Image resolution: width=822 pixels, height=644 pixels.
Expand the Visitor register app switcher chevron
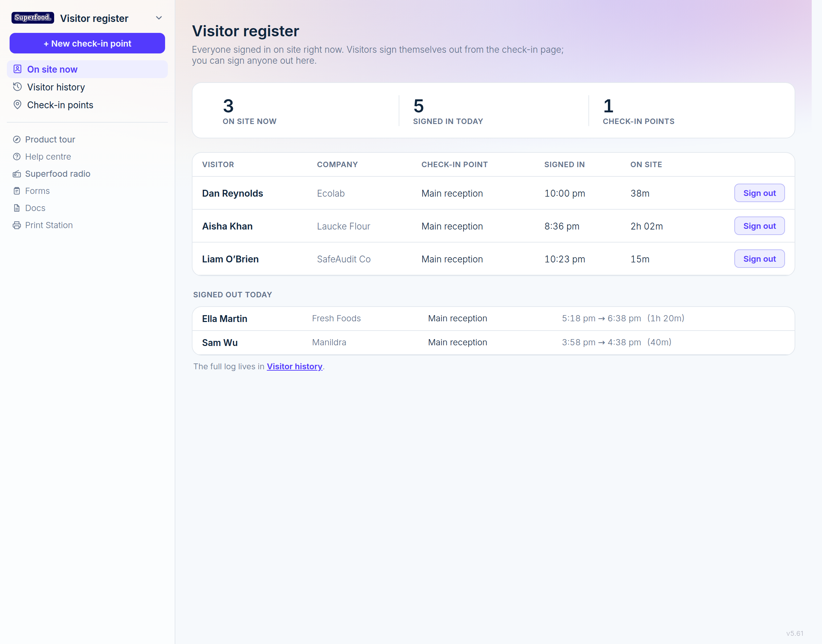[159, 18]
